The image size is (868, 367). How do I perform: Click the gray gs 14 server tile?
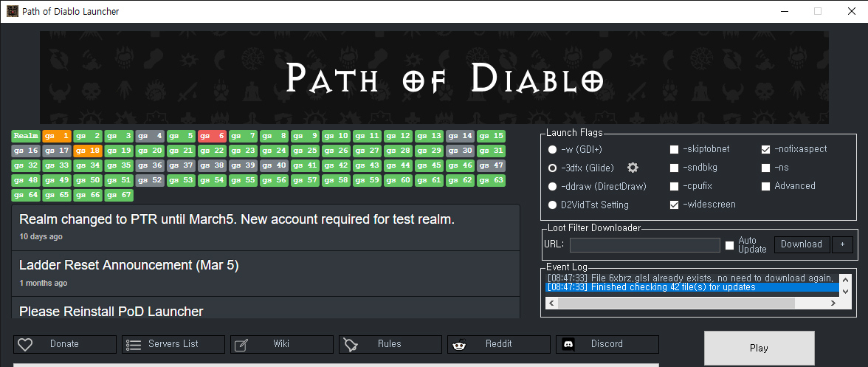460,136
